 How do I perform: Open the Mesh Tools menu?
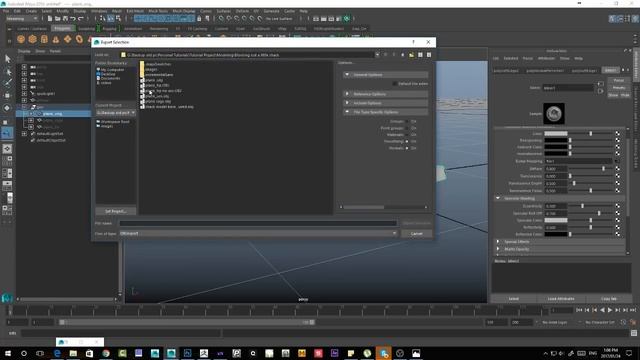point(158,11)
